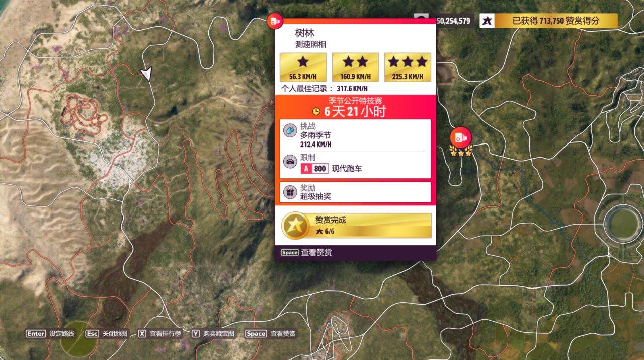Click the 树林 title text
644x360 pixels.
[x=305, y=33]
